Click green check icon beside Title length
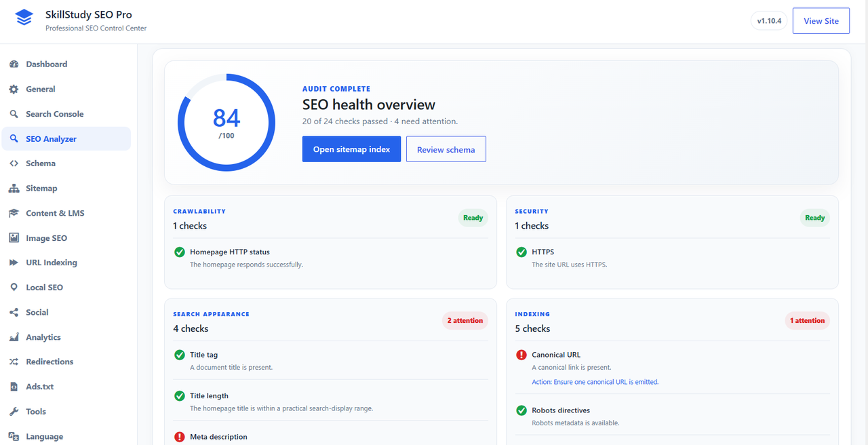Viewport: 868px width, 445px height. [x=180, y=396]
